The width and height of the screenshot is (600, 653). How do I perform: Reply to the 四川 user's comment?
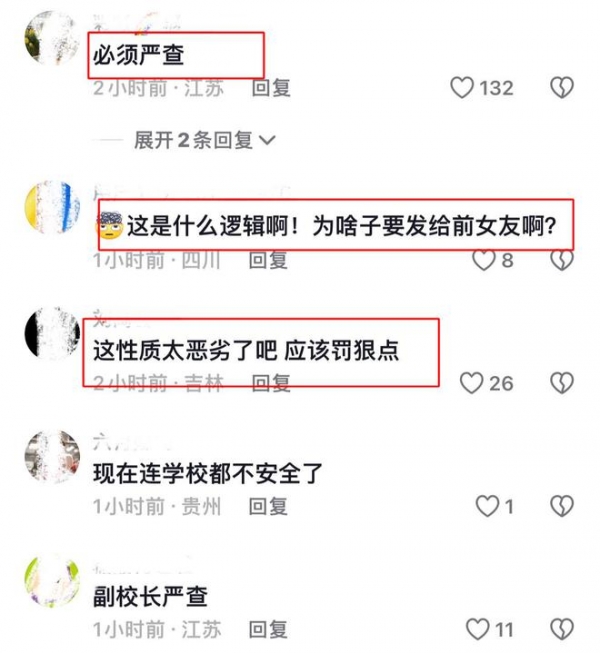tap(268, 260)
